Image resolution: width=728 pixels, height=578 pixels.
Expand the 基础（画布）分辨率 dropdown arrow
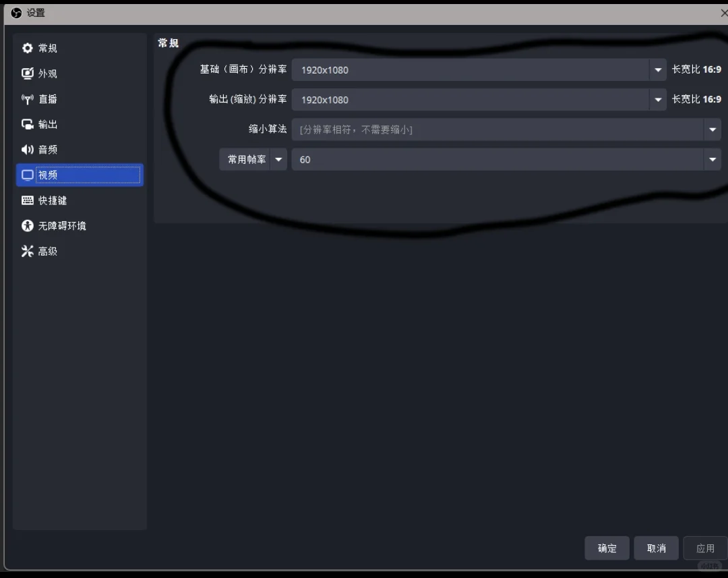[x=658, y=69]
